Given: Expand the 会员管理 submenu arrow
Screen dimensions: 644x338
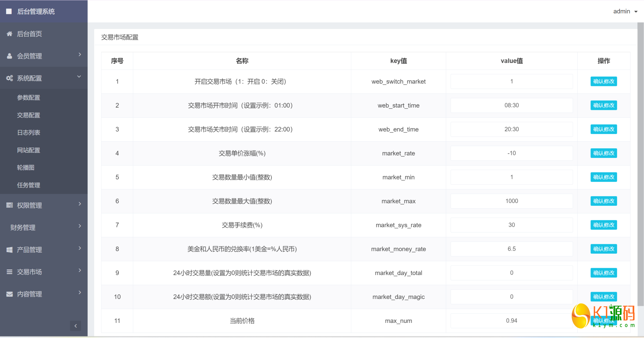Looking at the screenshot, I should click(80, 54).
